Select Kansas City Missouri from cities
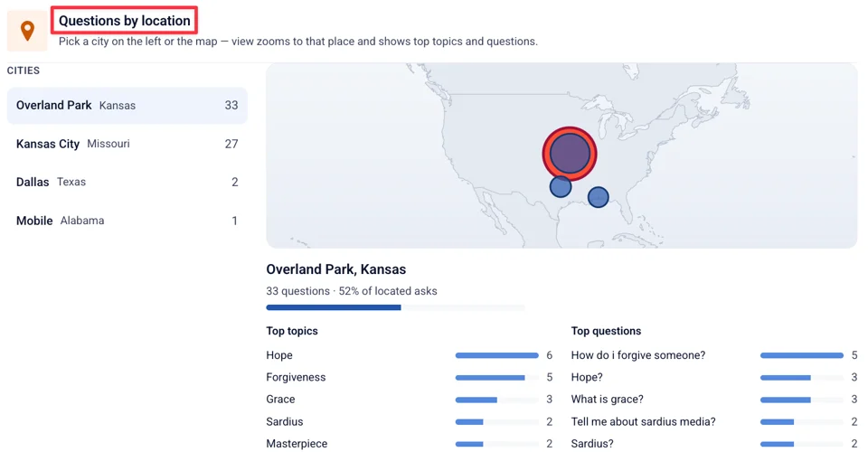Viewport: 868px width, 452px height. click(x=127, y=144)
